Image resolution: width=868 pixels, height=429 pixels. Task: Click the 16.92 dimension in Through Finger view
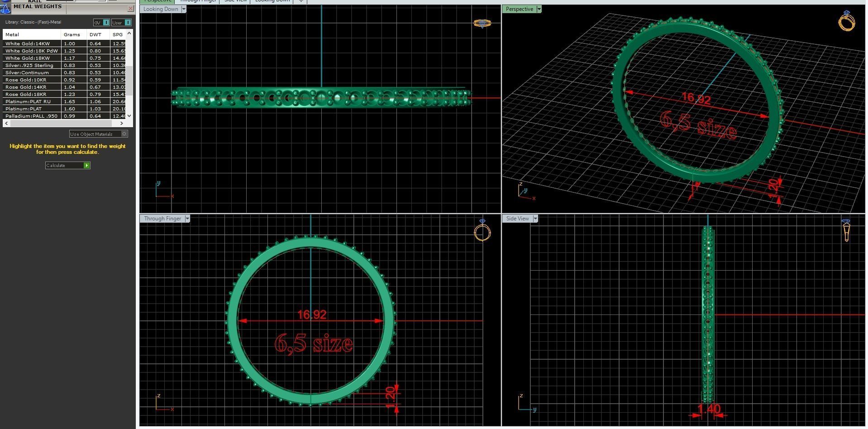[312, 315]
